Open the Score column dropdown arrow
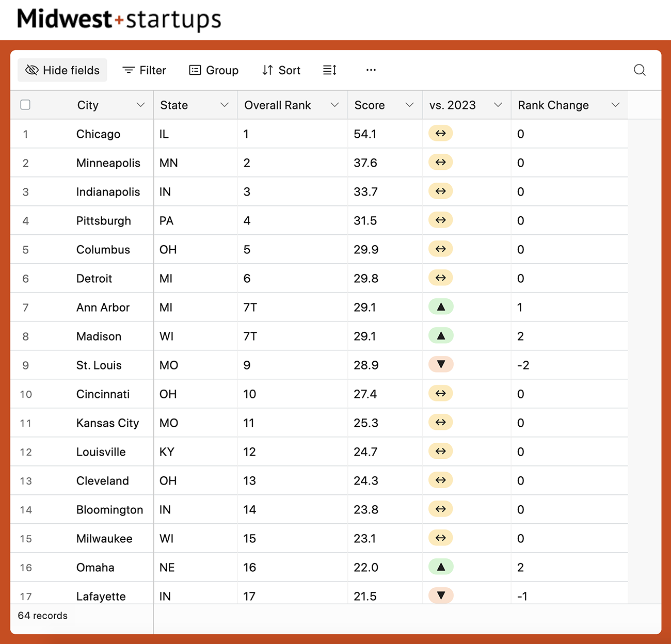This screenshot has width=671, height=644. click(x=409, y=105)
